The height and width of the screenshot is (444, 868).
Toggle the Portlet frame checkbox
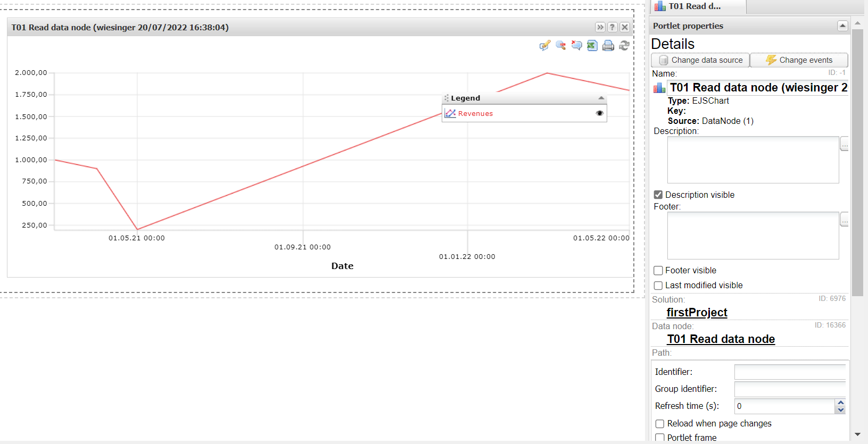660,438
